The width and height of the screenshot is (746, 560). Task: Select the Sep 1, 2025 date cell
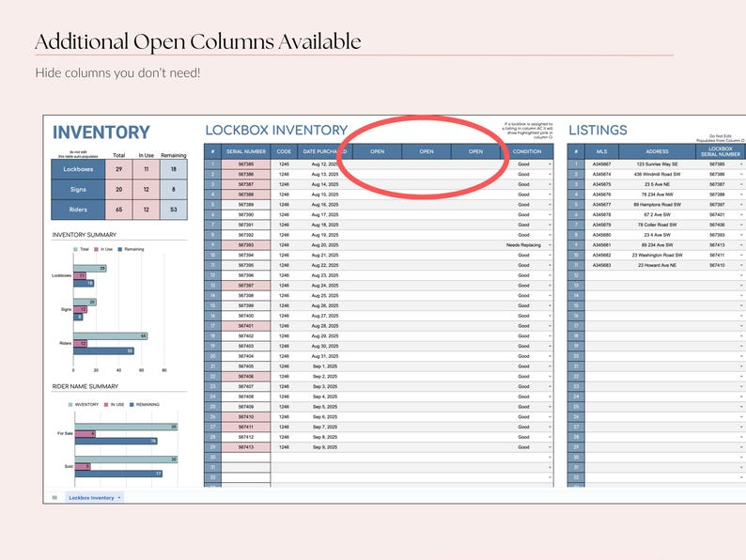(324, 366)
